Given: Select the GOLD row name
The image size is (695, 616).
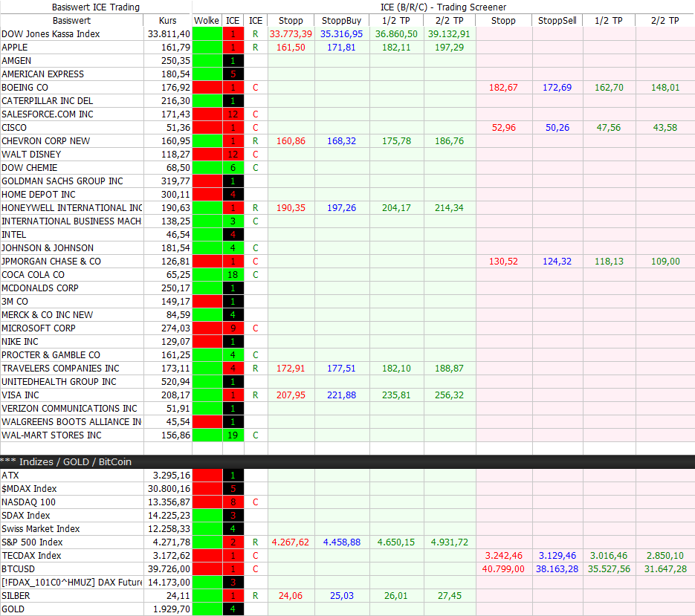Looking at the screenshot, I should coord(13,609).
